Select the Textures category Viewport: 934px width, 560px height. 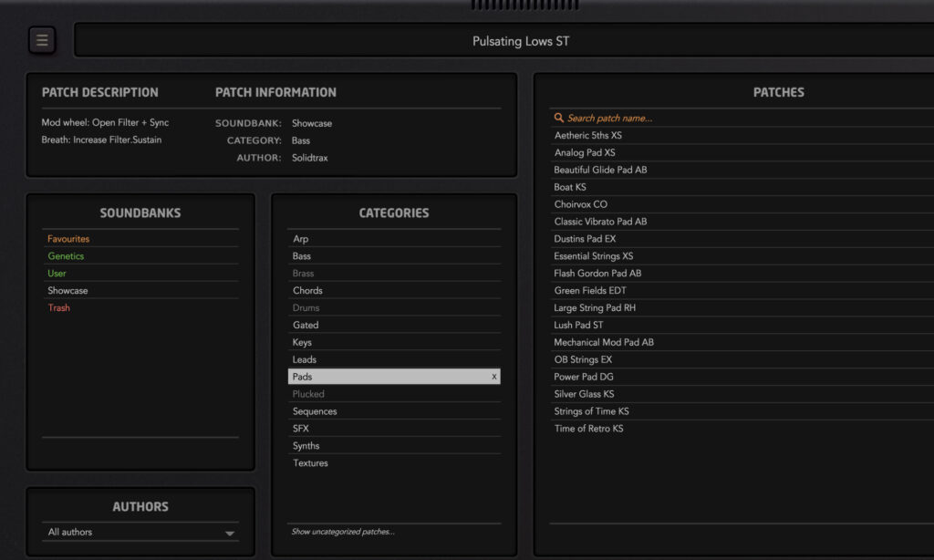[x=310, y=463]
